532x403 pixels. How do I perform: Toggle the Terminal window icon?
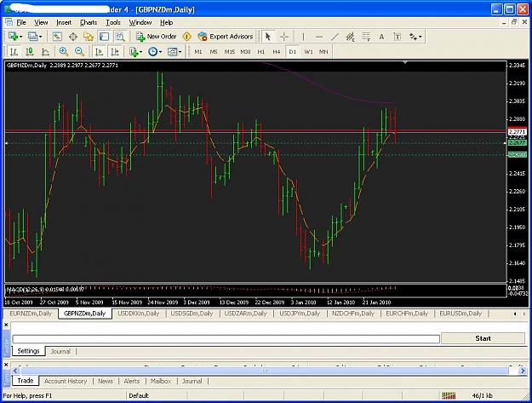point(104,37)
